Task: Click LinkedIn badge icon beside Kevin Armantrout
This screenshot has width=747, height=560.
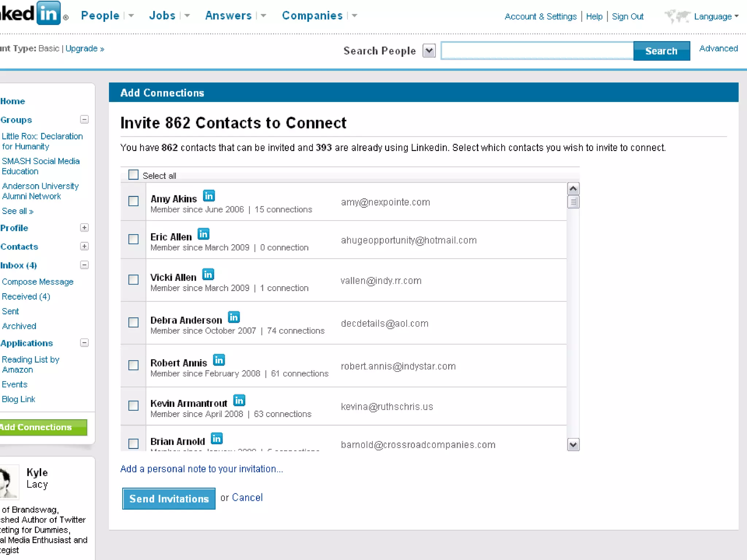Action: pos(239,401)
